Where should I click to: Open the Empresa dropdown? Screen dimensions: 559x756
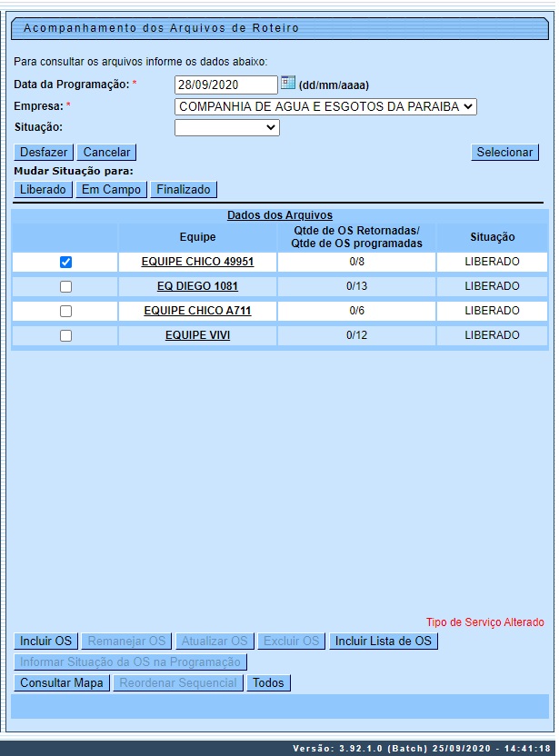click(325, 106)
